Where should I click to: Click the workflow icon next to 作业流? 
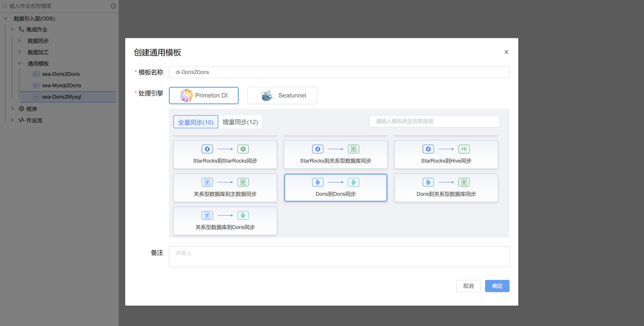tap(21, 120)
